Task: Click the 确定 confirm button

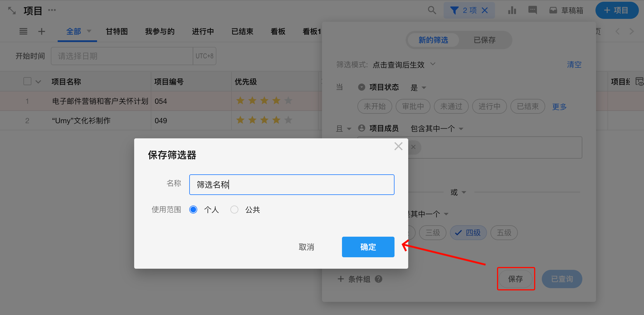Action: point(368,247)
